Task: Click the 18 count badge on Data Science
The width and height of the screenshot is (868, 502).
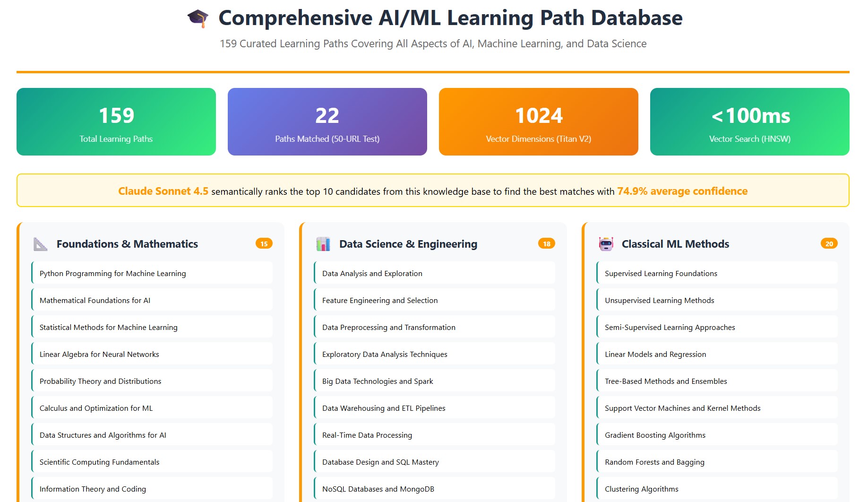Action: click(547, 243)
